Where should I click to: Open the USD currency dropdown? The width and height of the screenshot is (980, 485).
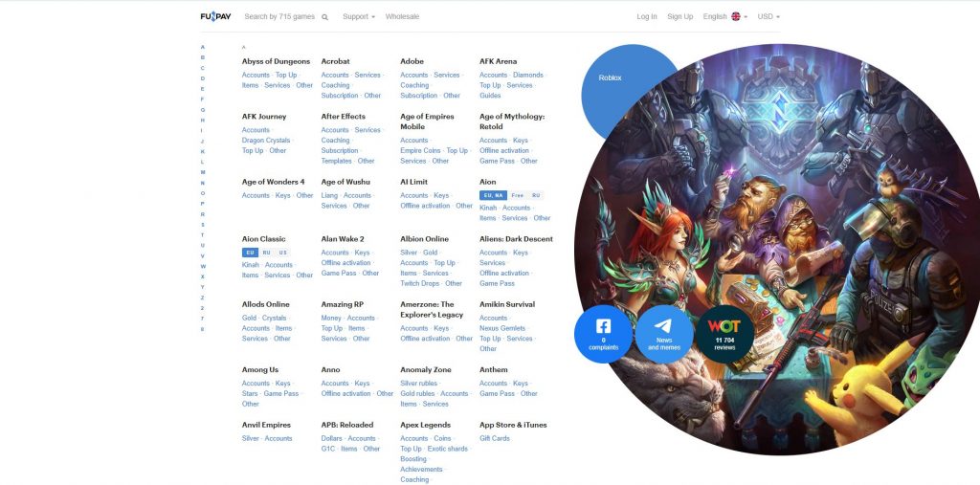pos(768,17)
